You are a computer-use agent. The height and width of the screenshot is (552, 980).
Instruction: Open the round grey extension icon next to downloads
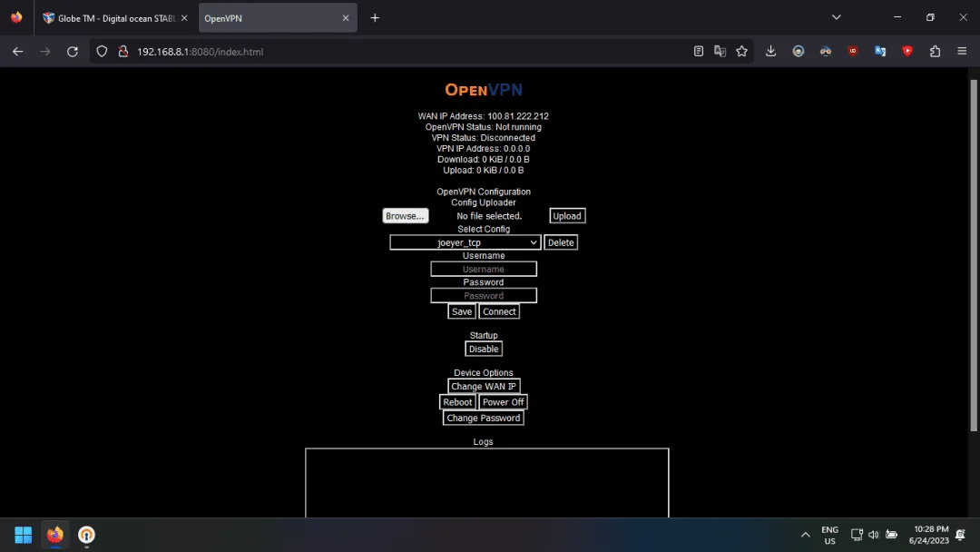[x=799, y=51]
